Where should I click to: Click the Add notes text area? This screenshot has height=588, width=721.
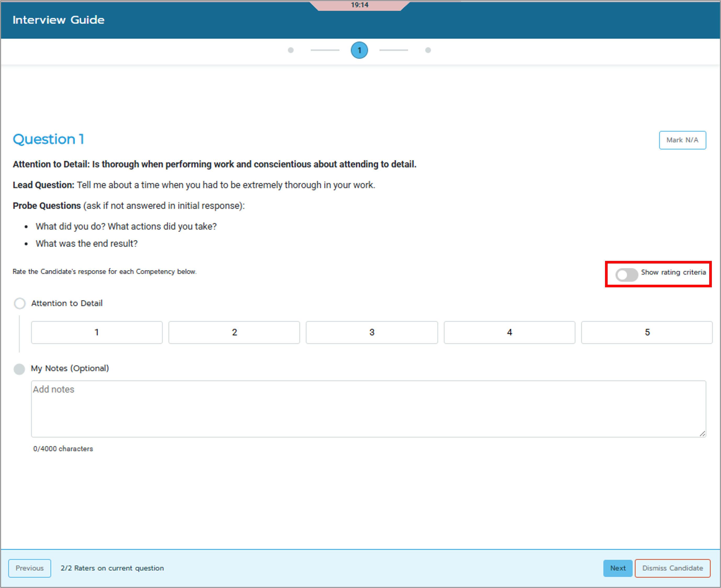click(369, 409)
